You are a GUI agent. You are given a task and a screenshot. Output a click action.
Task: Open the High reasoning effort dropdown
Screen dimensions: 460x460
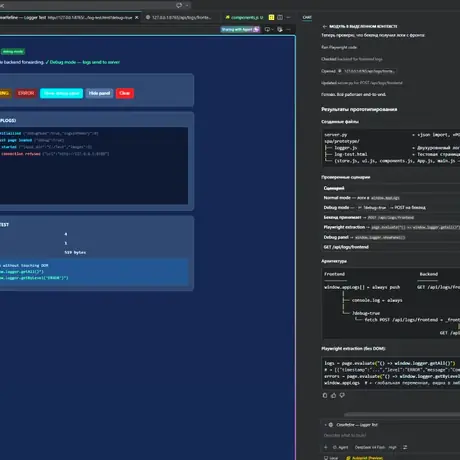[393, 447]
